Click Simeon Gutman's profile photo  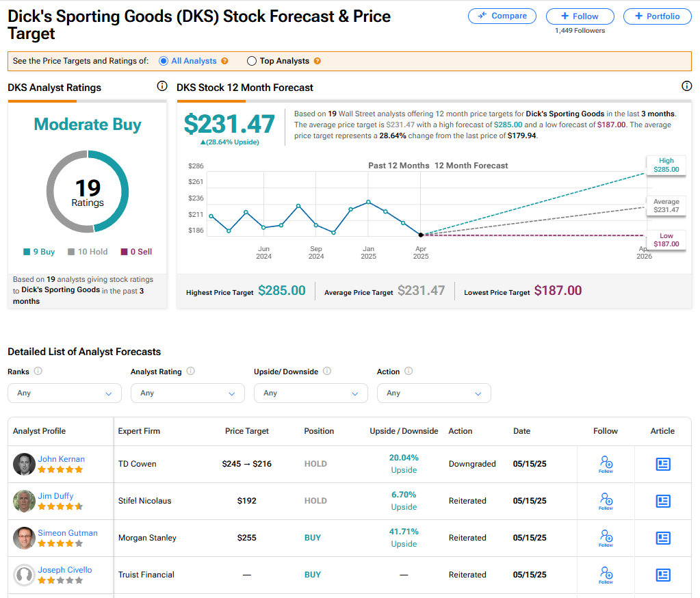24,538
